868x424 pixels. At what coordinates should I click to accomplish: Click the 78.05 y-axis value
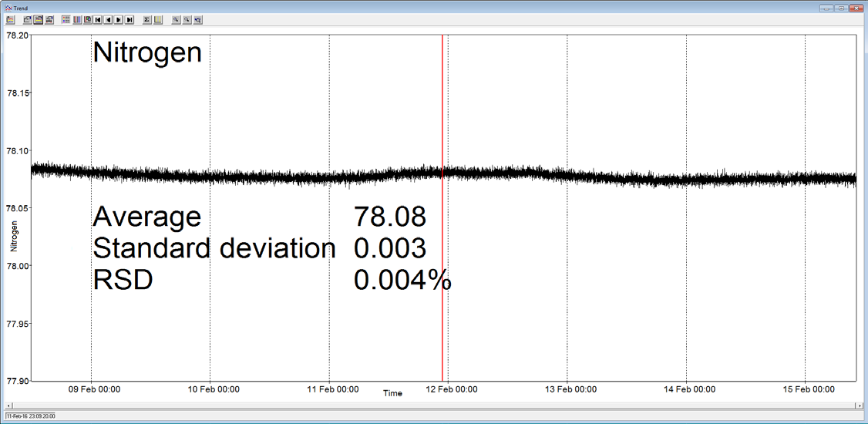point(17,207)
